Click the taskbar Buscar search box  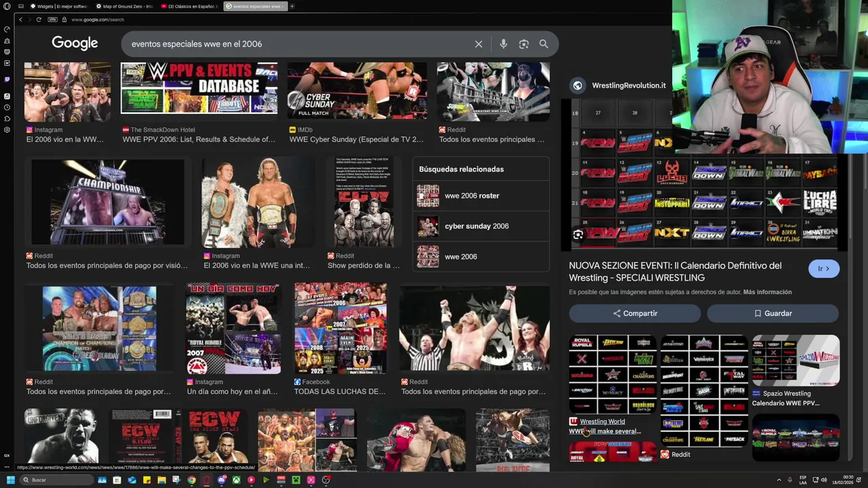56,480
